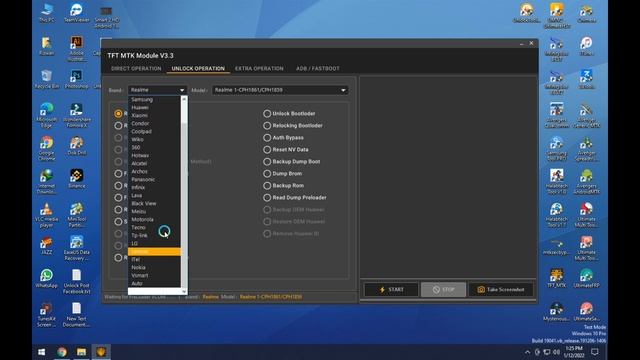Pick Samsung from the brand list
640x360 pixels.
(154, 99)
